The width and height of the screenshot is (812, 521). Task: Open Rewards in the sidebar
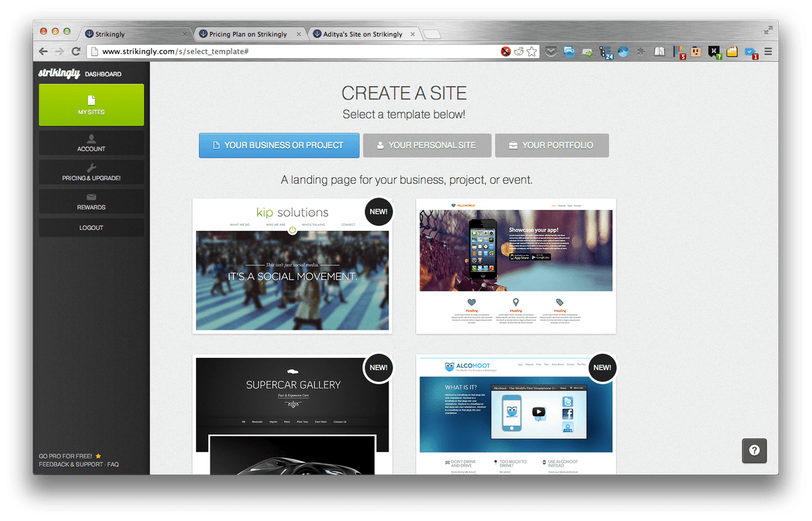[91, 201]
